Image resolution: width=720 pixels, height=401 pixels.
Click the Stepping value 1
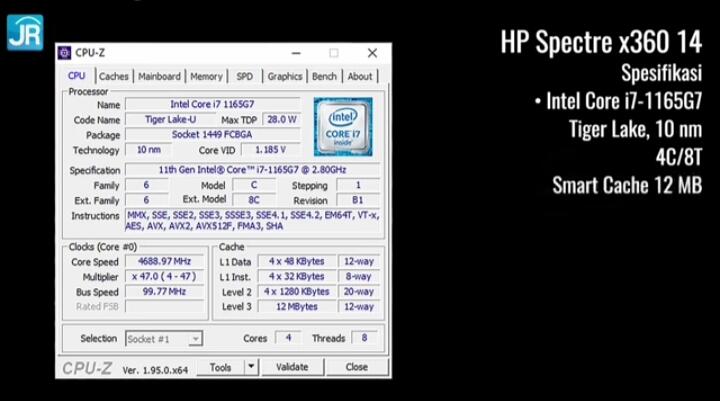point(358,185)
